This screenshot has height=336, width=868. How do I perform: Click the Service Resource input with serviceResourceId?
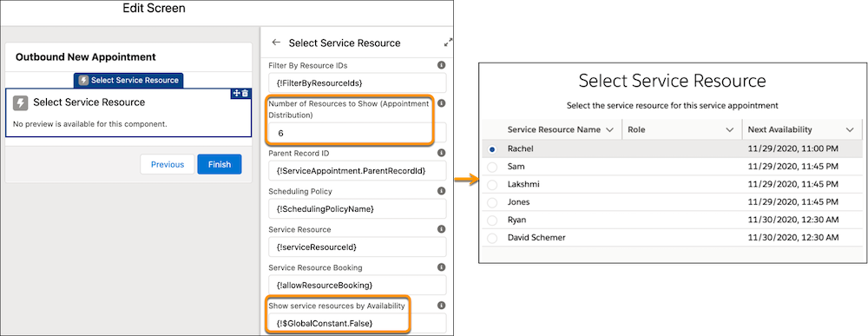point(357,247)
